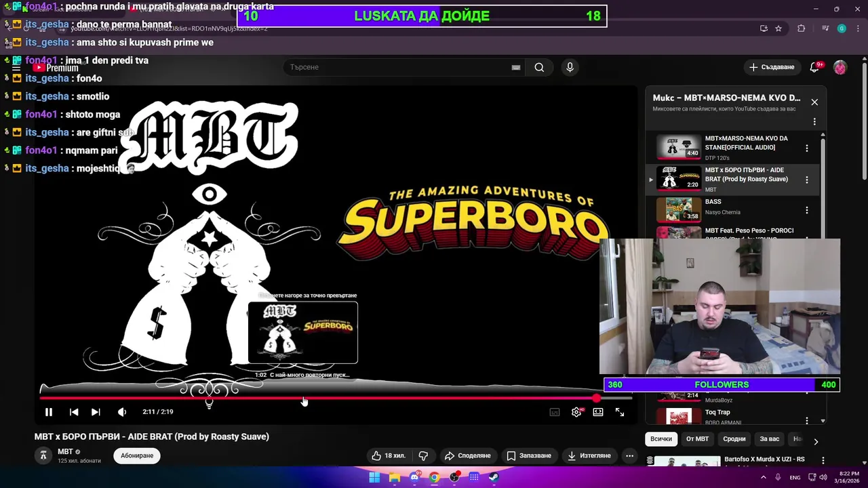This screenshot has width=868, height=488.
Task: Show hidden system tray icons
Action: (764, 477)
